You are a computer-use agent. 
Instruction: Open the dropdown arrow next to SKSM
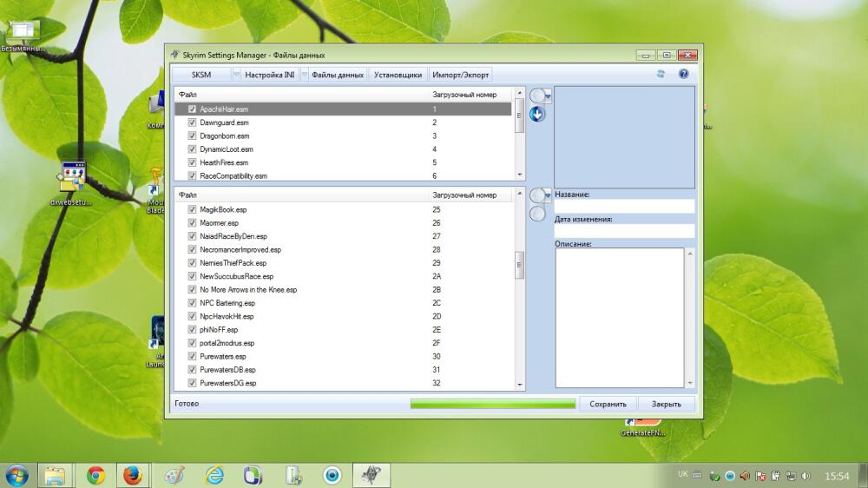[236, 74]
